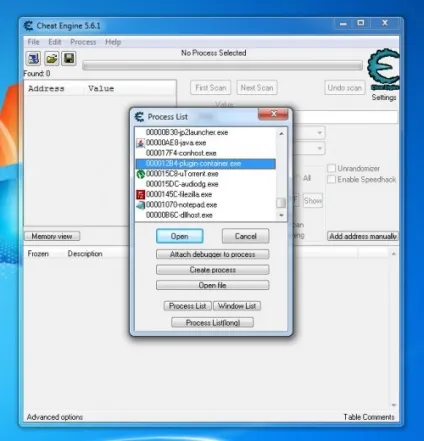Select 000015DC-audiodg.exe process

coord(206,184)
